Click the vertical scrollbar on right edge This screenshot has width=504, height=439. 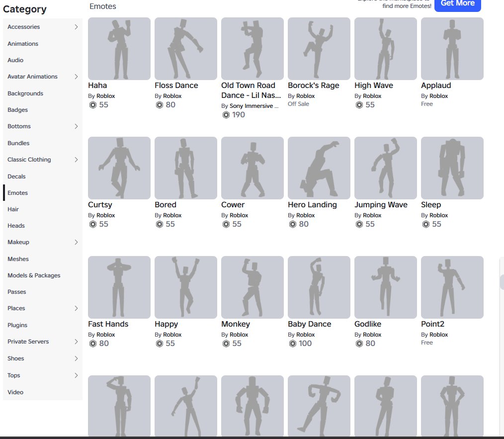(502, 282)
